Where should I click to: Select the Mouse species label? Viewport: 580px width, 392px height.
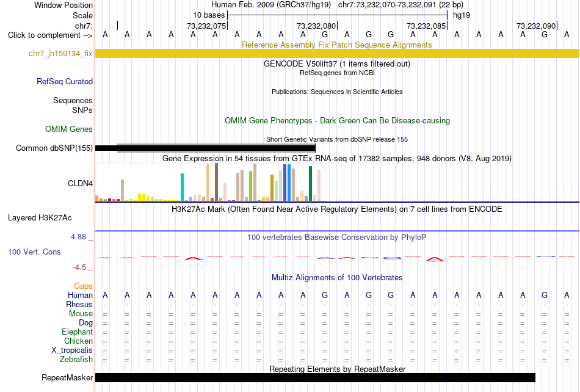tap(81, 314)
